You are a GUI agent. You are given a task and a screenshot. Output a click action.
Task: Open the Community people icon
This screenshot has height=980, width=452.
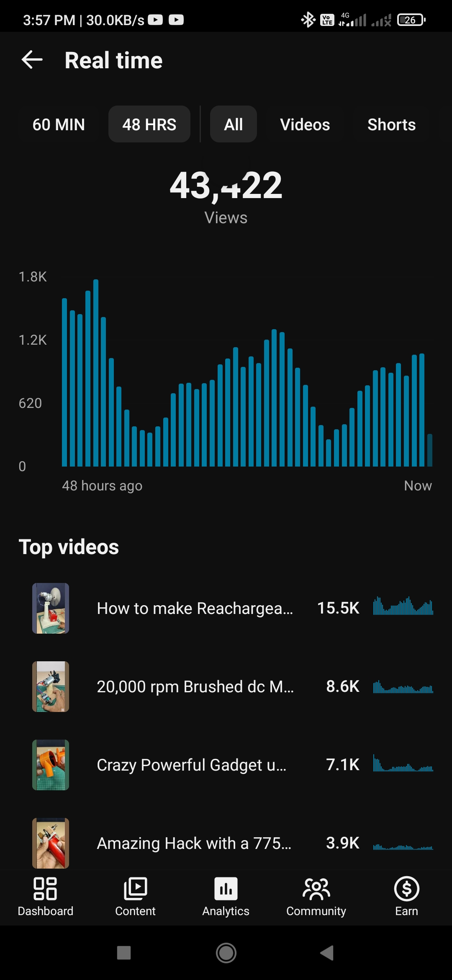click(x=316, y=889)
